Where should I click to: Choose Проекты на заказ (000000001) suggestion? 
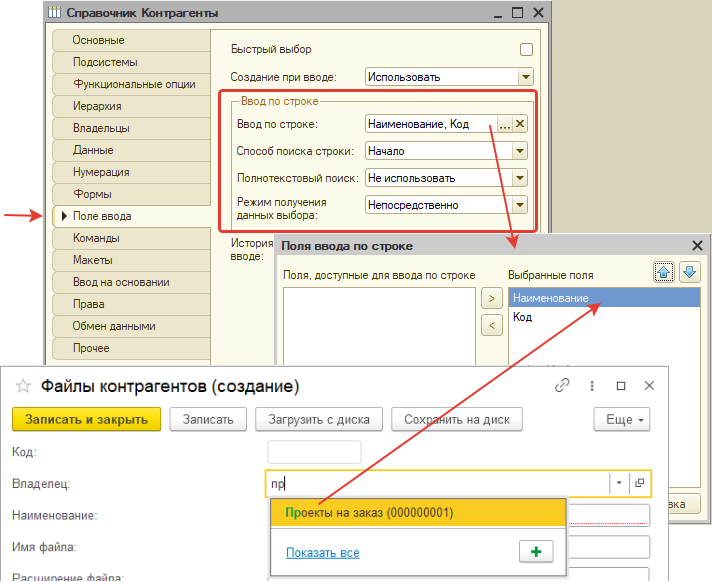coord(418,513)
